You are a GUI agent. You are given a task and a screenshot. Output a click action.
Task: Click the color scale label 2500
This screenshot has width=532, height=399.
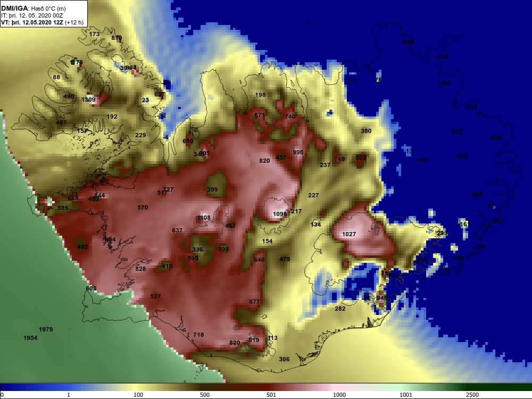tap(472, 395)
